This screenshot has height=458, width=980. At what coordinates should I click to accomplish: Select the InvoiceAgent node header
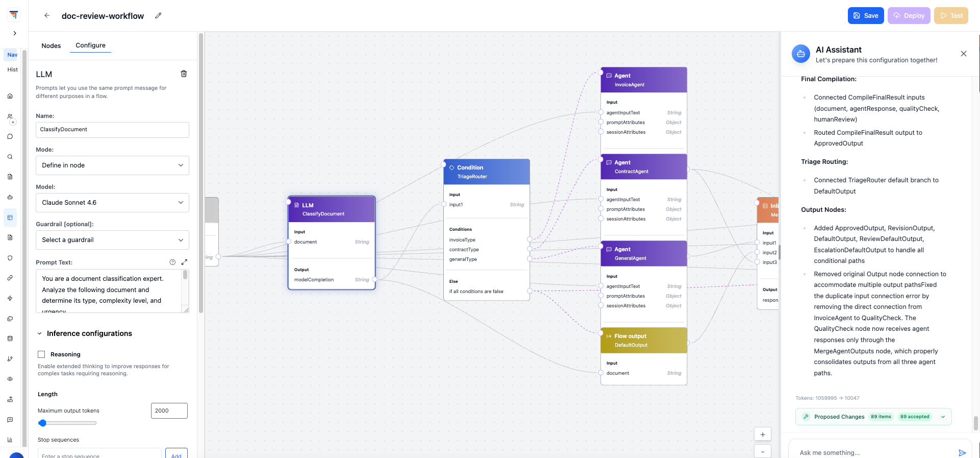pos(644,80)
